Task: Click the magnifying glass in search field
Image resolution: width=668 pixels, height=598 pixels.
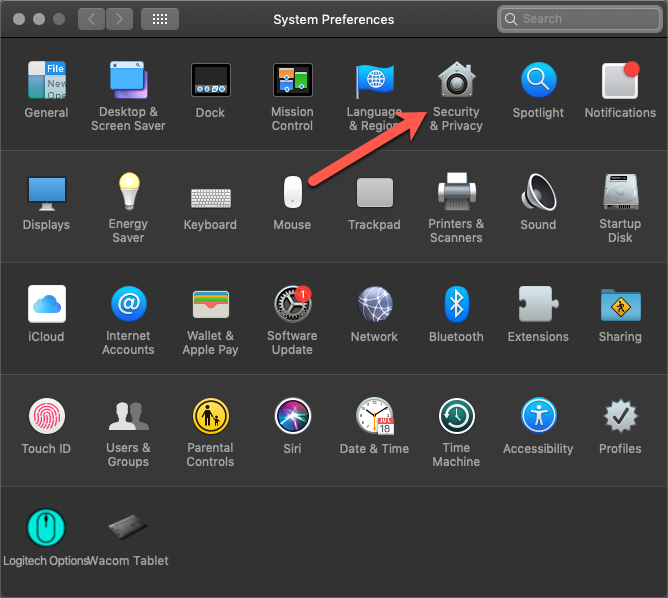Action: pyautogui.click(x=510, y=19)
